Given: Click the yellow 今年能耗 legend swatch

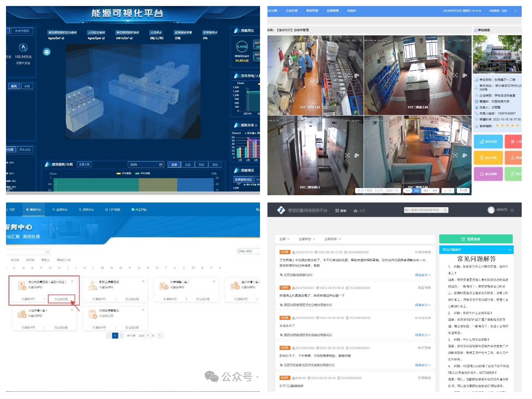Looking at the screenshot, I should tap(118, 174).
